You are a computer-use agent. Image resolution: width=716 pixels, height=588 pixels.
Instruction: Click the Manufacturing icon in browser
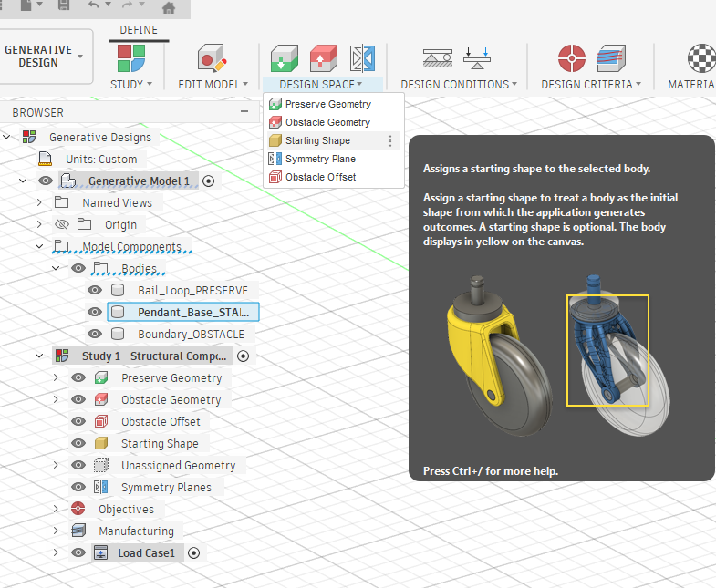tap(78, 531)
